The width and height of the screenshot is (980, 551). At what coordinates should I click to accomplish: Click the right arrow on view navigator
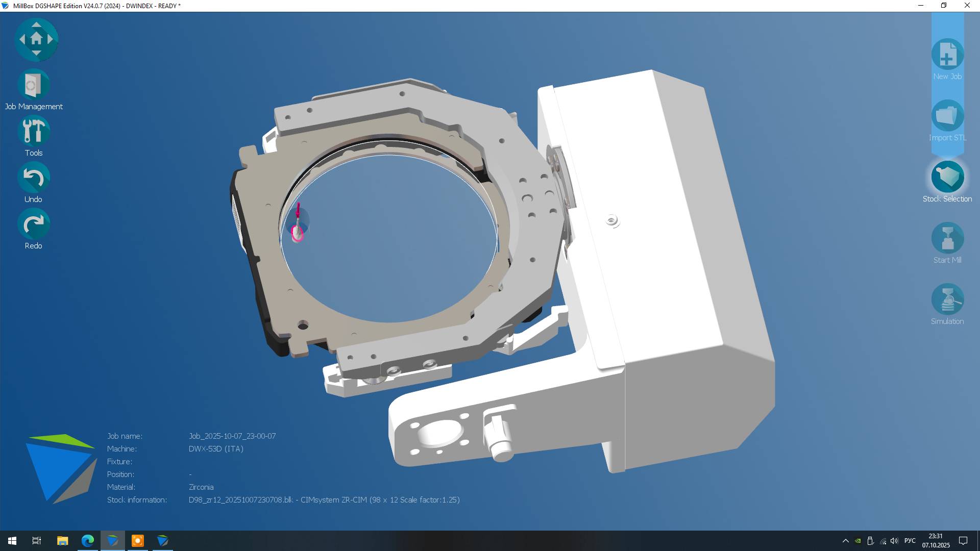click(51, 39)
